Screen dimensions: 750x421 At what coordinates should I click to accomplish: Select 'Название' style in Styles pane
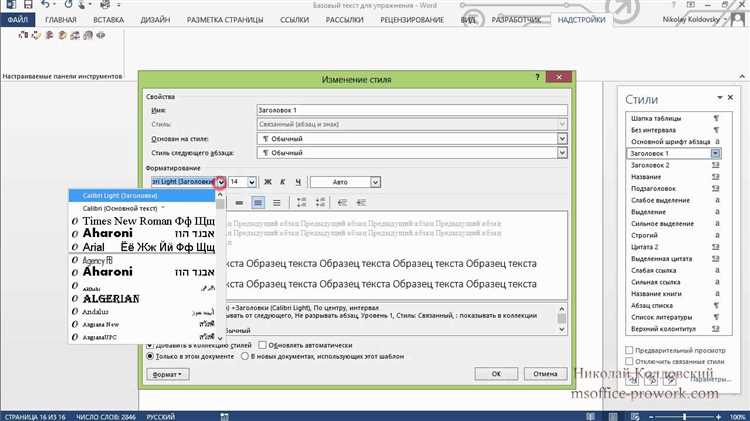point(674,177)
